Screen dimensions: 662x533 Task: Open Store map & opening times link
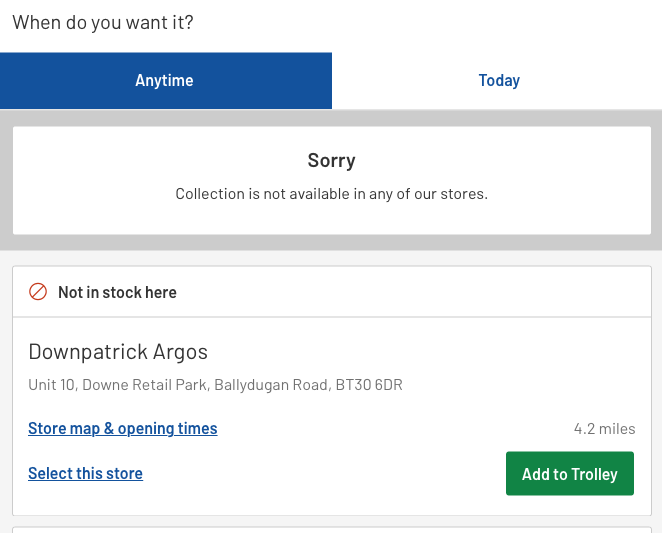point(123,428)
